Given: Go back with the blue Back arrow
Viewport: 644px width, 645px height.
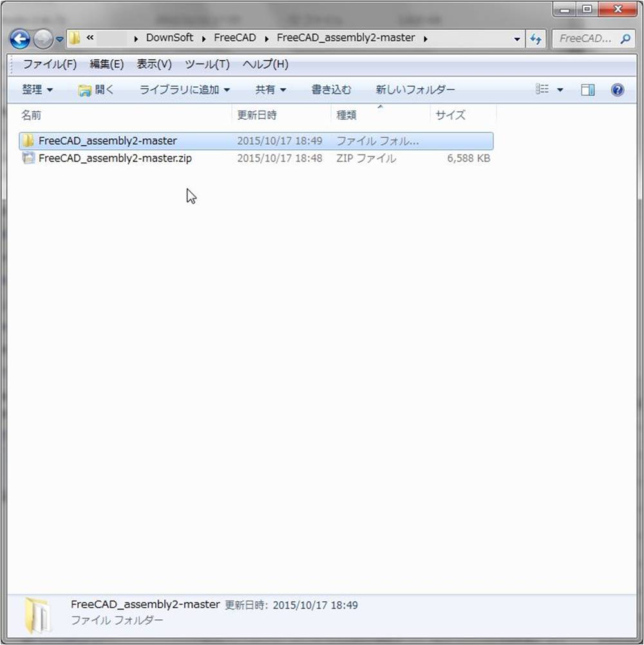Looking at the screenshot, I should point(20,39).
